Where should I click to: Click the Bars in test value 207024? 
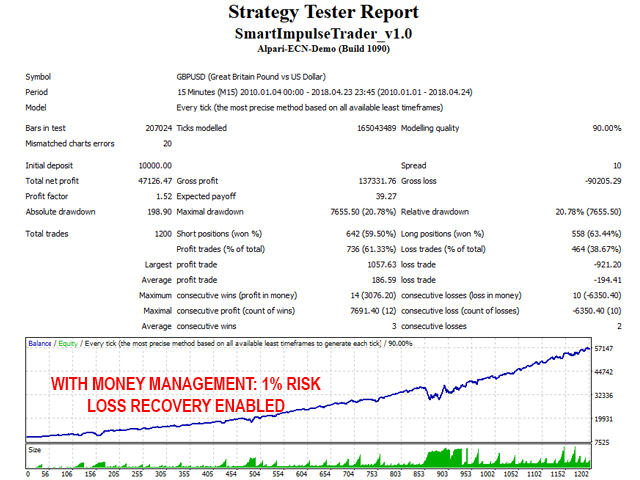[159, 128]
